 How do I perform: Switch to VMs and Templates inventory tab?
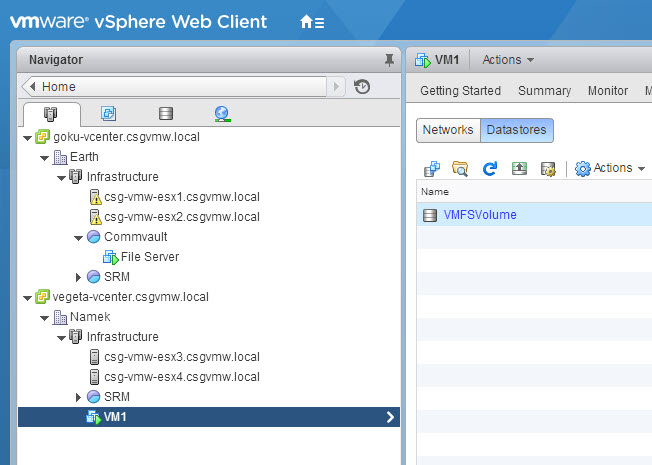pos(109,113)
